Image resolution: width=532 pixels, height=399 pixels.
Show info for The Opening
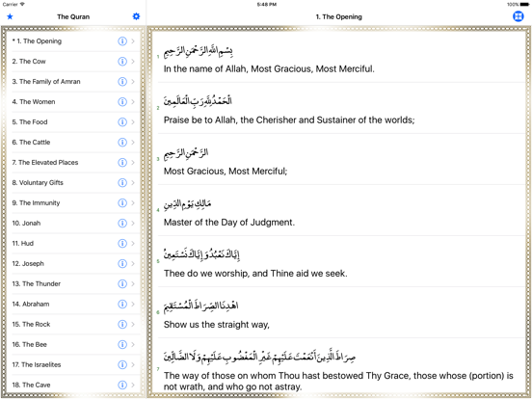point(122,41)
